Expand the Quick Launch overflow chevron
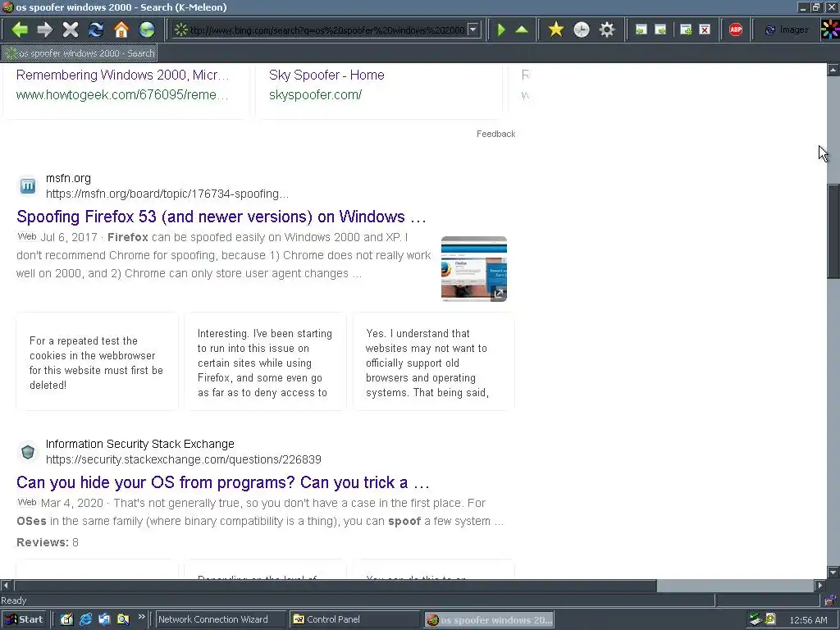 click(141, 617)
